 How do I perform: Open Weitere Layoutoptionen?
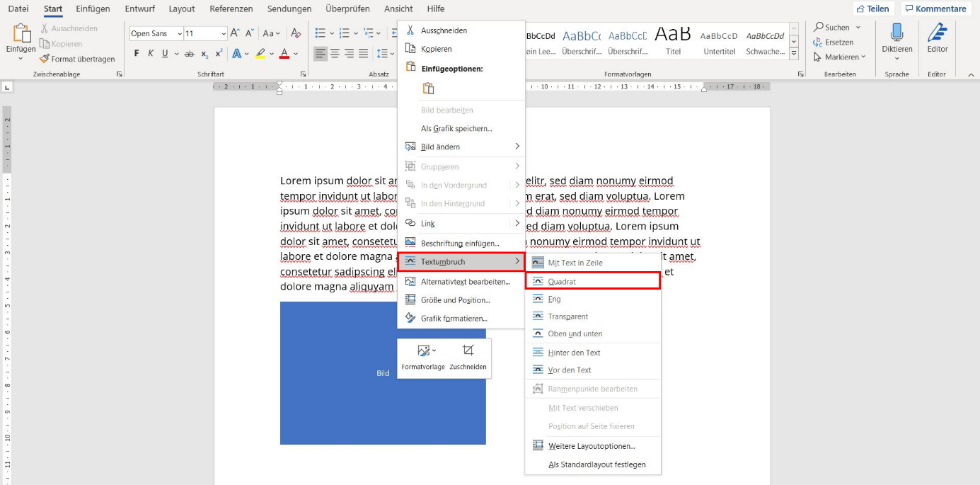coord(593,446)
